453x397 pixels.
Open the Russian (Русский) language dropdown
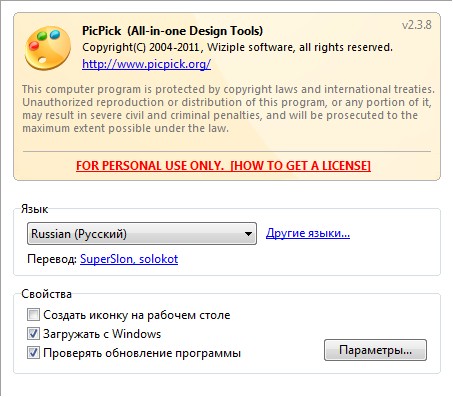pyautogui.click(x=142, y=234)
